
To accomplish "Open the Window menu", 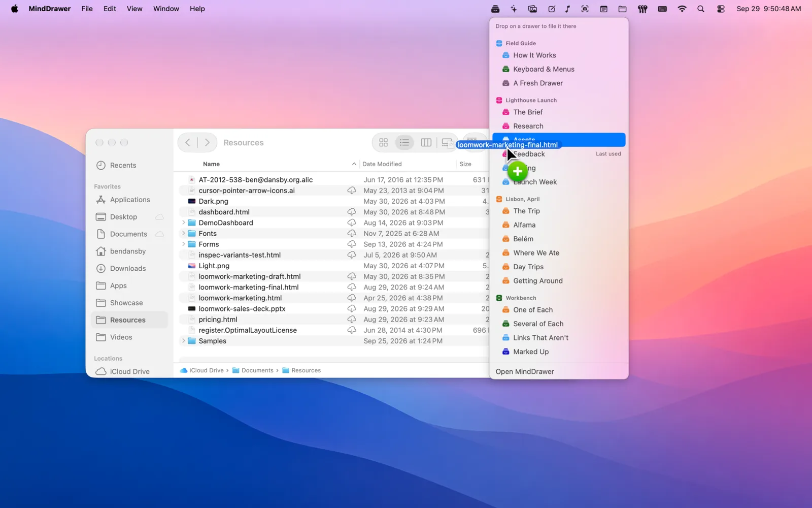I will point(166,9).
